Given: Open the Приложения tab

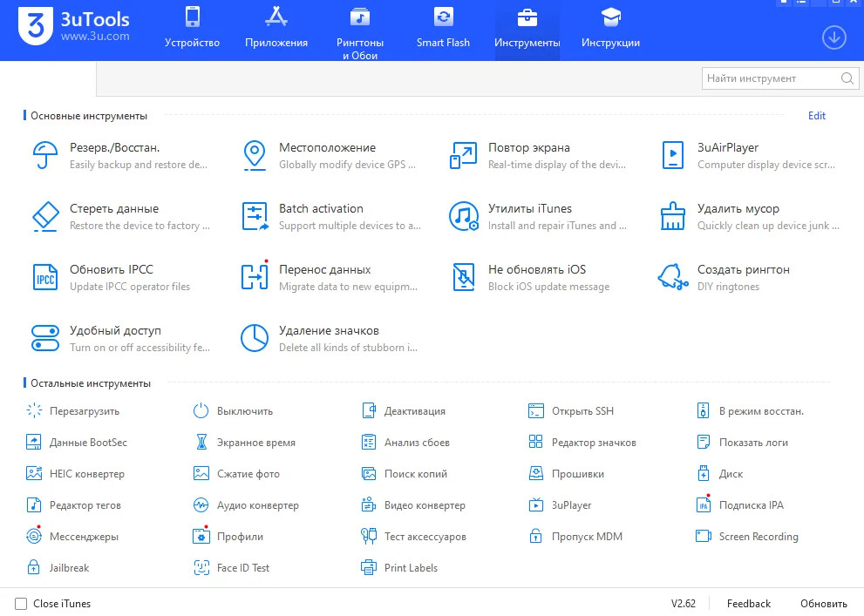Looking at the screenshot, I should [x=276, y=30].
